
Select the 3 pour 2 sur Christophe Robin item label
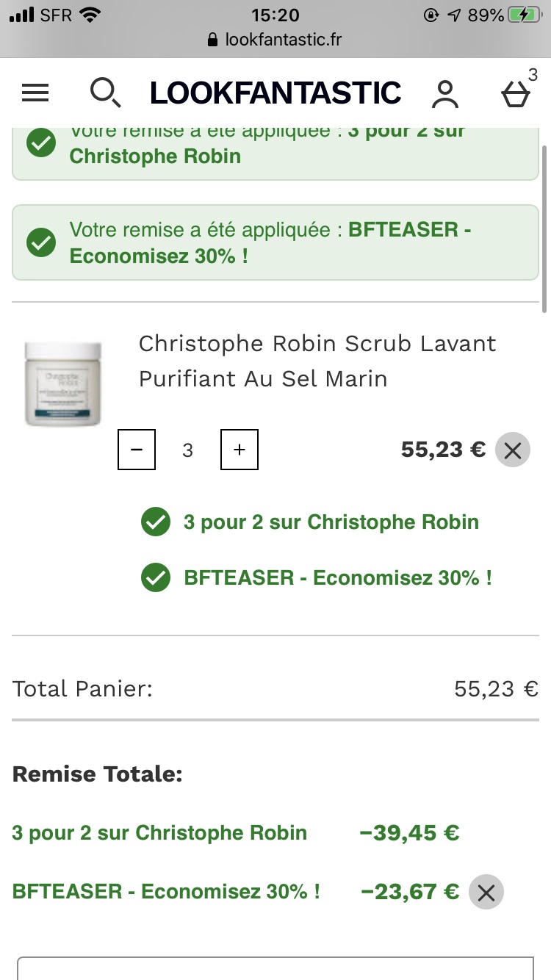coord(331,522)
